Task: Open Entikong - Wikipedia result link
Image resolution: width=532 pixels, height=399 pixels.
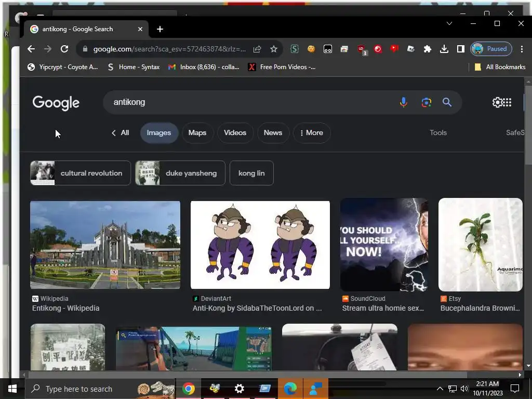Action: click(x=66, y=308)
